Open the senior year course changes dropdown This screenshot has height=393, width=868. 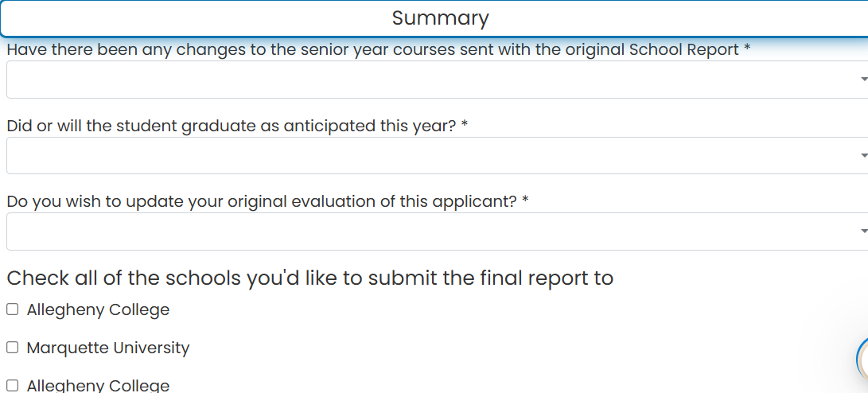click(438, 80)
